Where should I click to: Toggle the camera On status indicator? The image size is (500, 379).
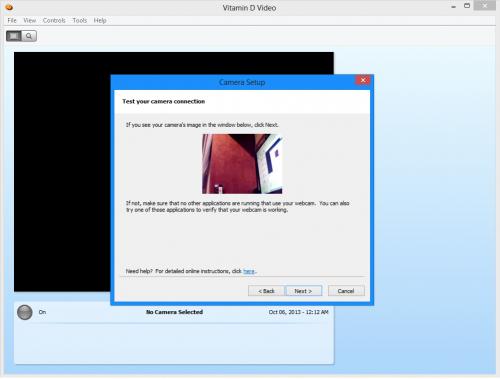pos(25,312)
